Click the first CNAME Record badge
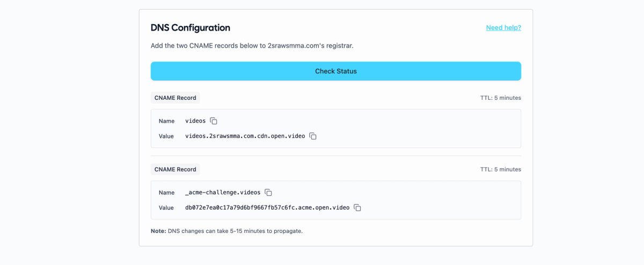644x265 pixels. (x=175, y=98)
